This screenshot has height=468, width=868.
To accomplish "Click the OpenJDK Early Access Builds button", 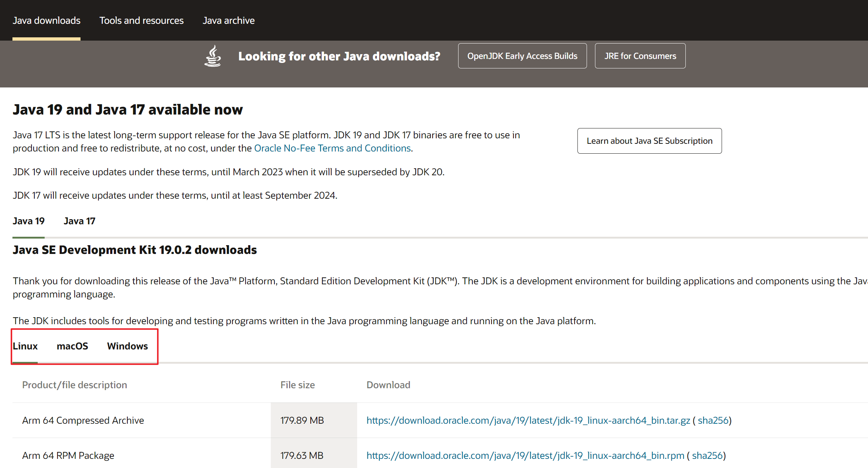I will click(x=522, y=56).
